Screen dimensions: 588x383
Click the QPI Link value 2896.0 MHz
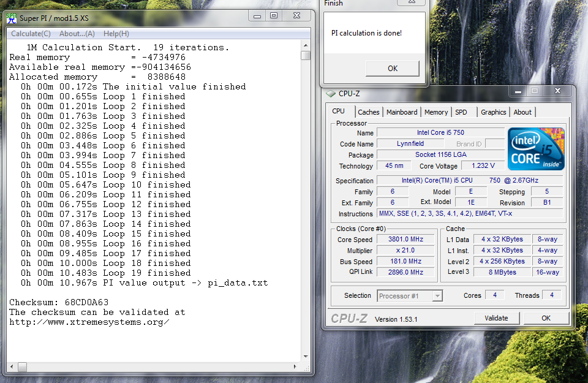[405, 272]
